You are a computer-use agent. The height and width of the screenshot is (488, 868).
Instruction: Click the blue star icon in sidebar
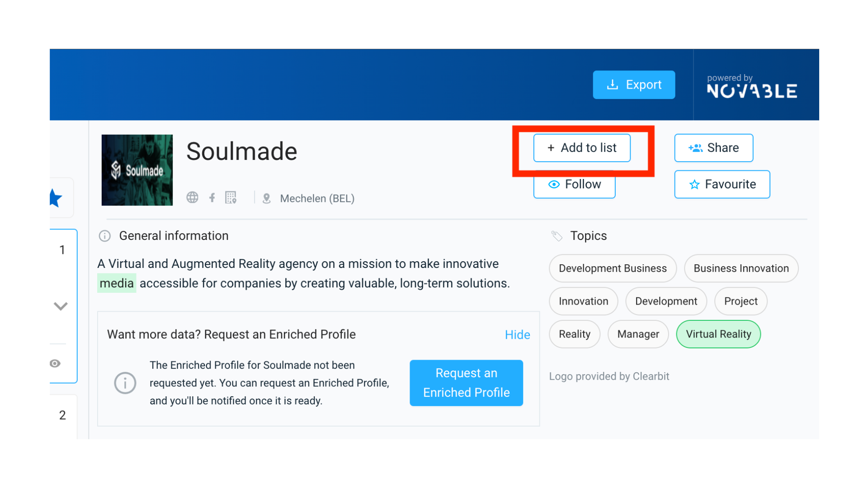pyautogui.click(x=56, y=198)
